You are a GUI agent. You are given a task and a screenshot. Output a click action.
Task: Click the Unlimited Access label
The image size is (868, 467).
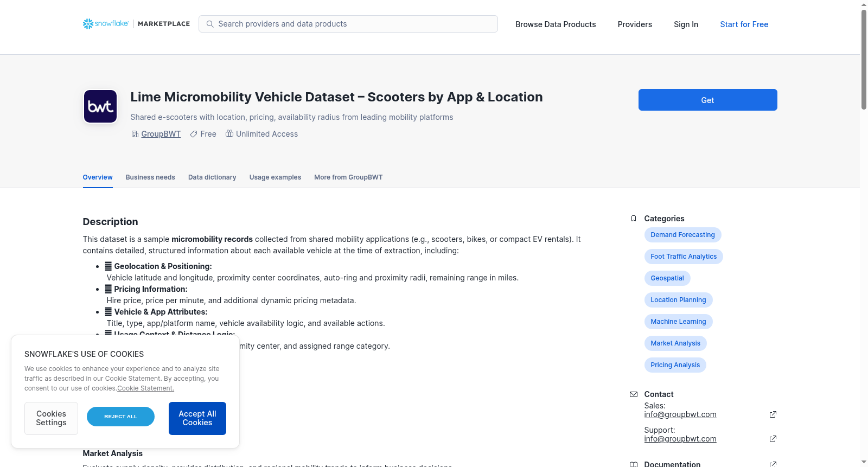click(267, 134)
